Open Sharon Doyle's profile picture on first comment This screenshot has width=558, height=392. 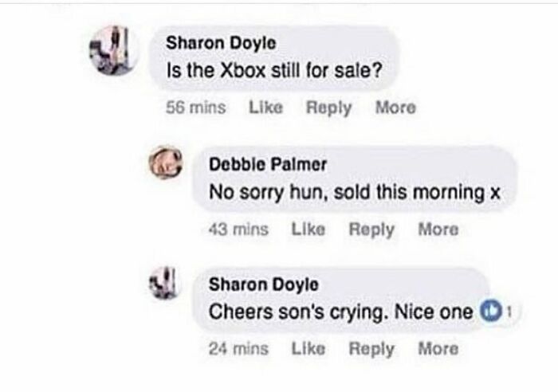[x=113, y=50]
